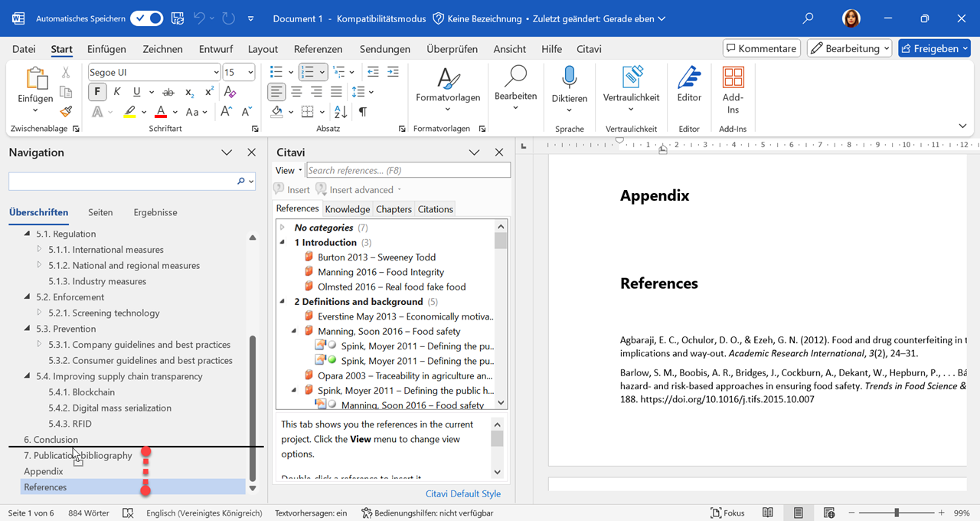Collapse the 5.4. Improving supply chain transparency heading
The image size is (980, 521).
[28, 376]
